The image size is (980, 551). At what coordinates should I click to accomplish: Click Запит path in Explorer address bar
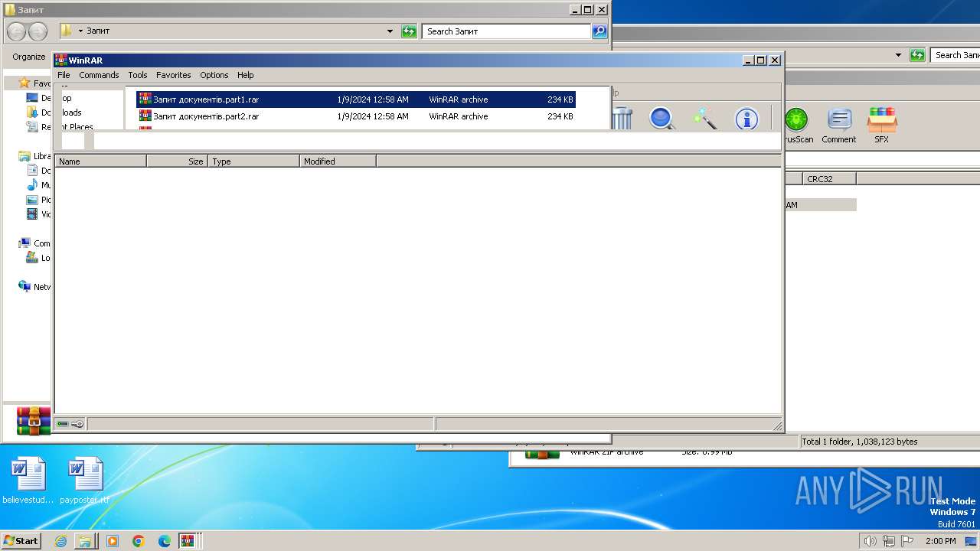coord(98,31)
